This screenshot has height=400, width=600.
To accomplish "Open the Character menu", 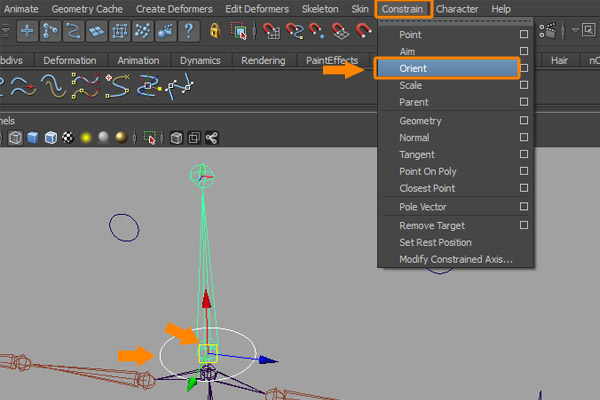I will pos(457,9).
